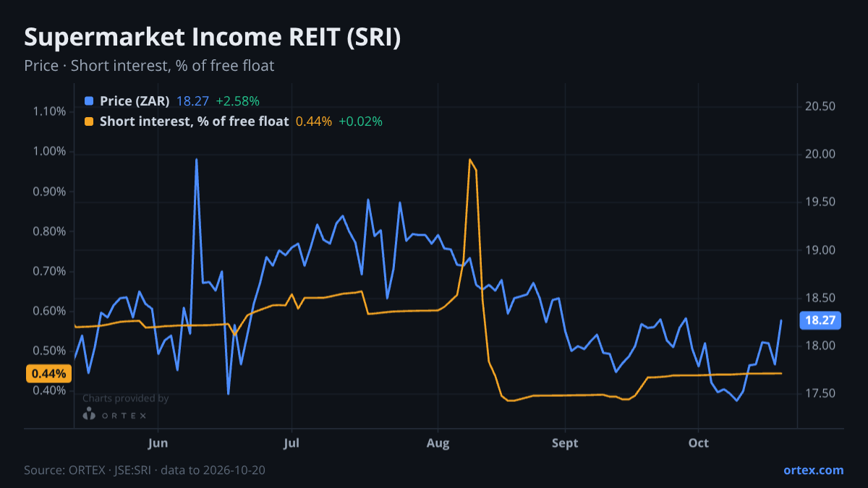Click the 20.00 right axis label

820,154
